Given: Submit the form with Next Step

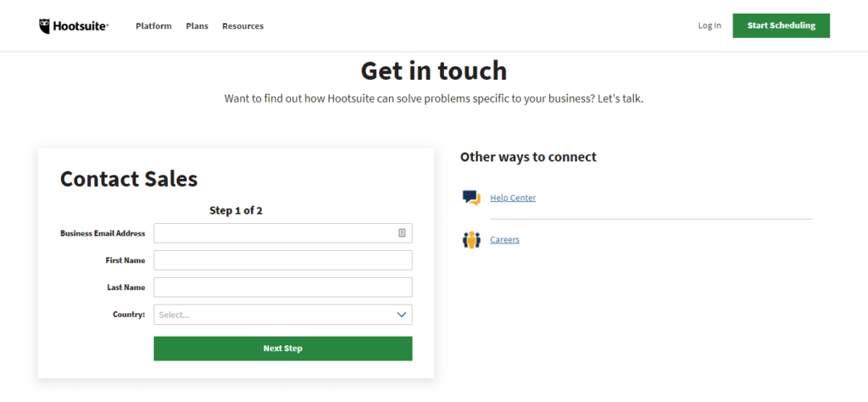Looking at the screenshot, I should tap(283, 349).
